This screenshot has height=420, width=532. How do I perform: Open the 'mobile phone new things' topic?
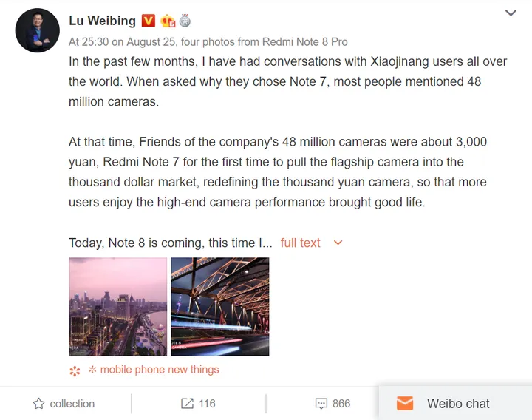[158, 370]
